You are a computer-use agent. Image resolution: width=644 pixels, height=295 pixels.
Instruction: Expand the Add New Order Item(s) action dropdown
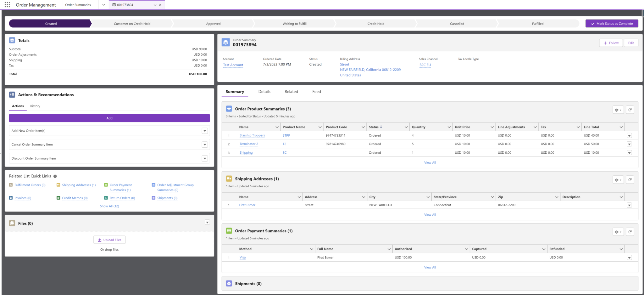(205, 130)
